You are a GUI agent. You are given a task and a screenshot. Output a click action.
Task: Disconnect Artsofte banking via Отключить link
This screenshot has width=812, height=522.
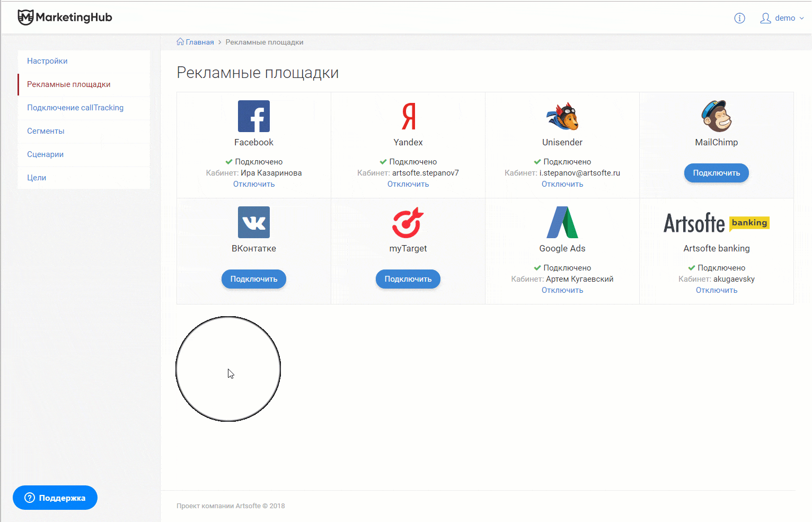(717, 290)
